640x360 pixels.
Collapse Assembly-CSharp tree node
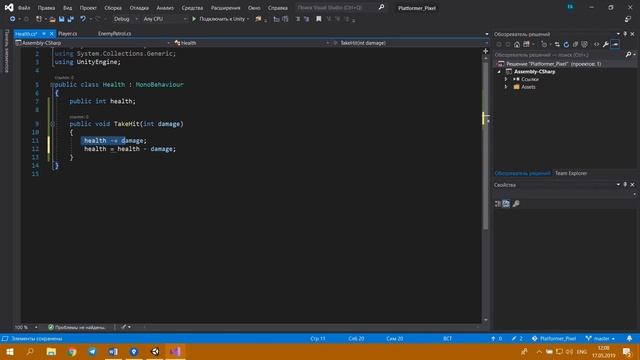(x=499, y=72)
